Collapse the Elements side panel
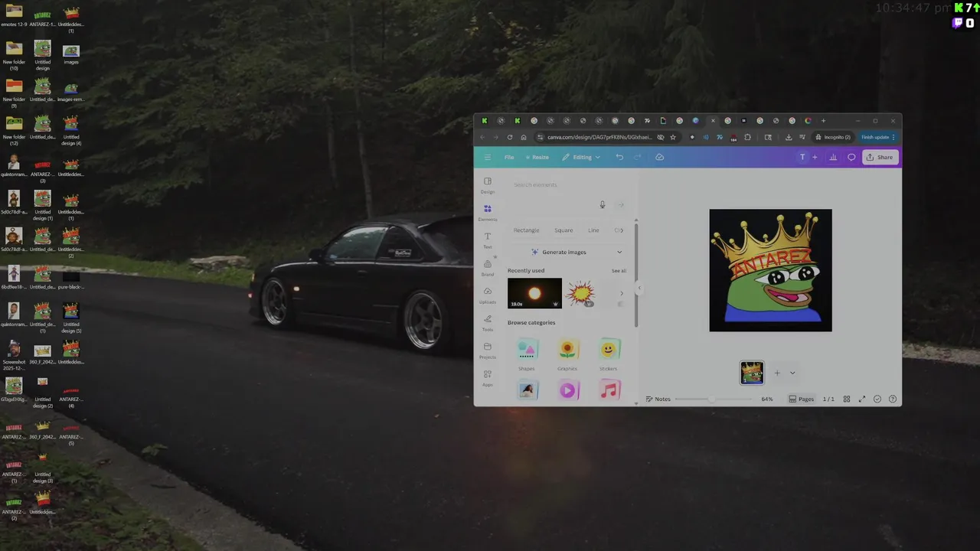Screen dimensions: 980x551 tap(639, 289)
